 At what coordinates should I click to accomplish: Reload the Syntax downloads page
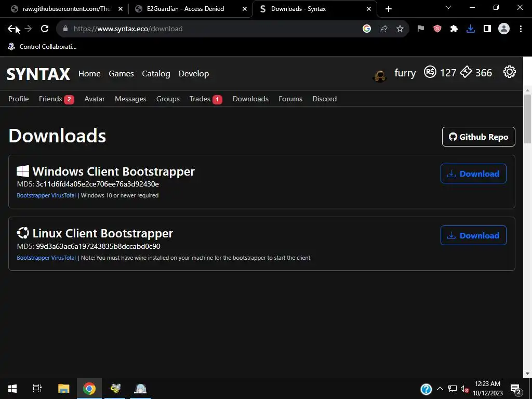[45, 29]
